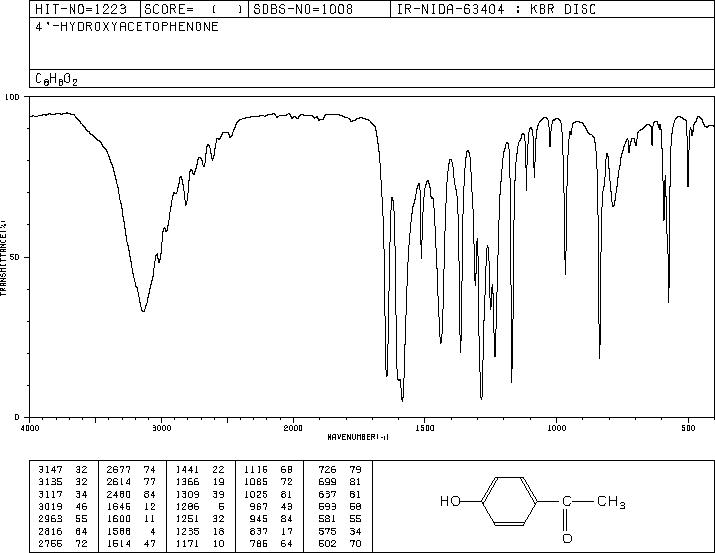Select the 4'-HYDROXYACETOPHENONE compound name

(x=127, y=27)
